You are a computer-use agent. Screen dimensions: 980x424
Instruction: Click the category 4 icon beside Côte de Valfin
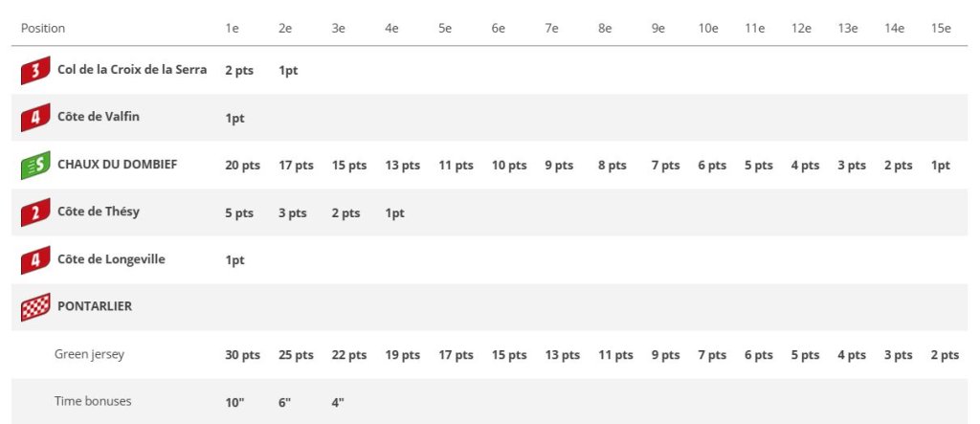click(x=35, y=119)
